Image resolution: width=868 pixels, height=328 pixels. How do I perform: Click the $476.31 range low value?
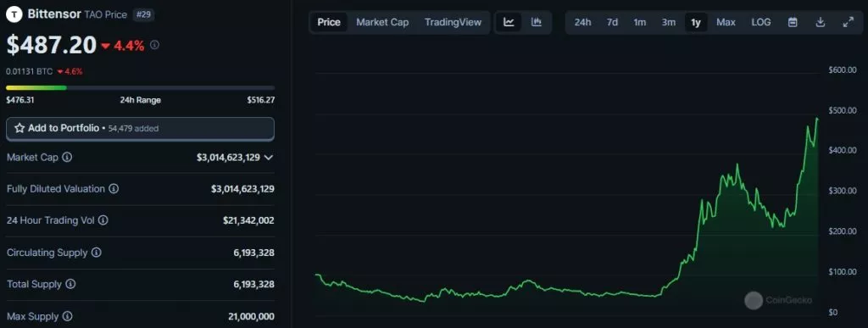[x=20, y=100]
